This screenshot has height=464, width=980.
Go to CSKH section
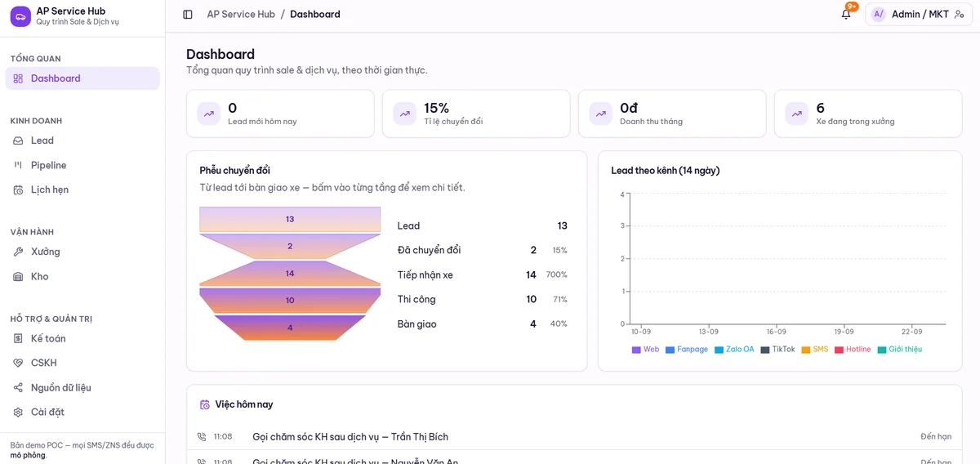tap(82, 363)
